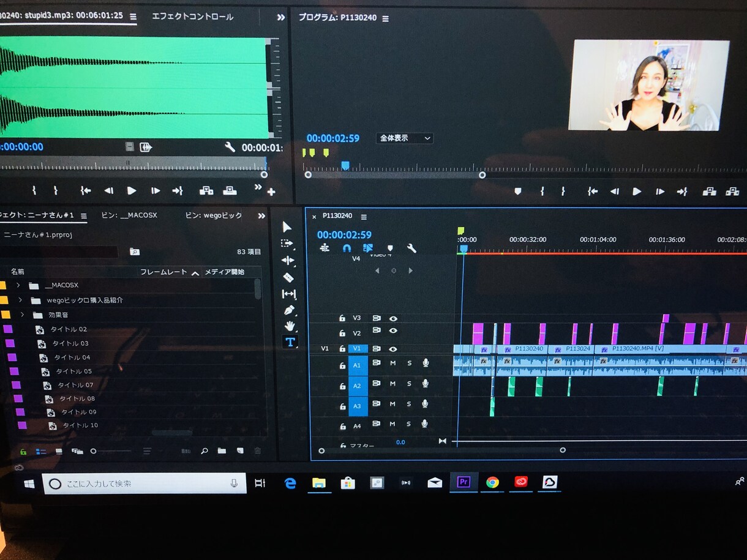The width and height of the screenshot is (747, 560).
Task: Select the Pen tool
Action: click(290, 310)
